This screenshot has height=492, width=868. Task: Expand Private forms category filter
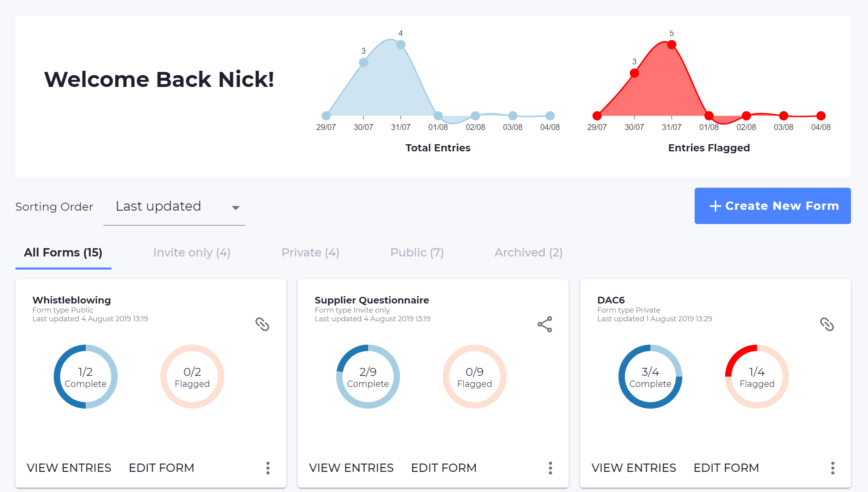click(x=311, y=252)
